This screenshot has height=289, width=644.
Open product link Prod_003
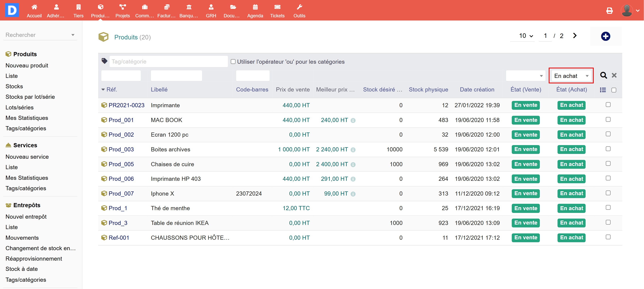(121, 149)
